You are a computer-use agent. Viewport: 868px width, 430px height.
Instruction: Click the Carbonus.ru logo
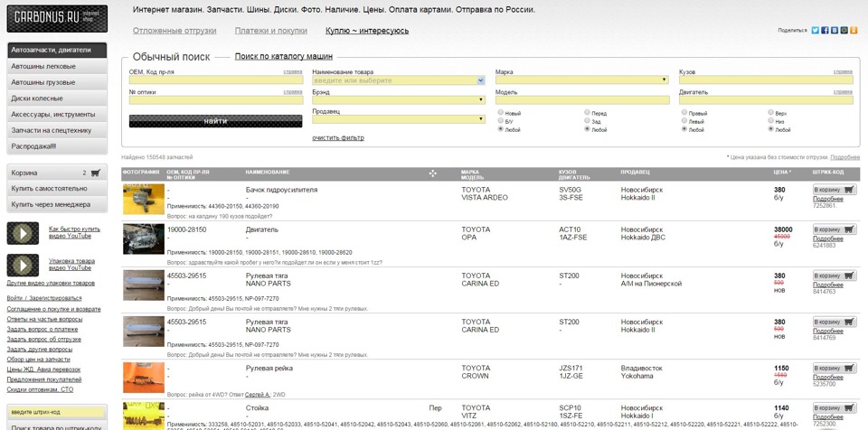pos(57,18)
